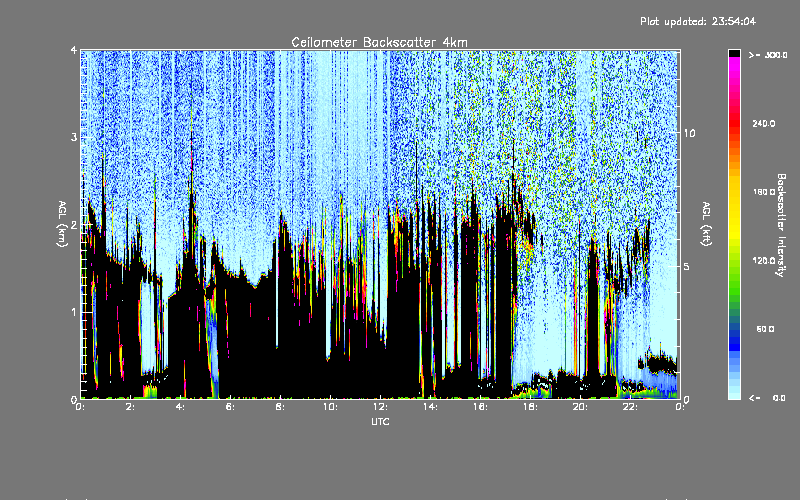
Task: Click the '<= 0.0' colorbar minimum label
Action: pyautogui.click(x=768, y=398)
